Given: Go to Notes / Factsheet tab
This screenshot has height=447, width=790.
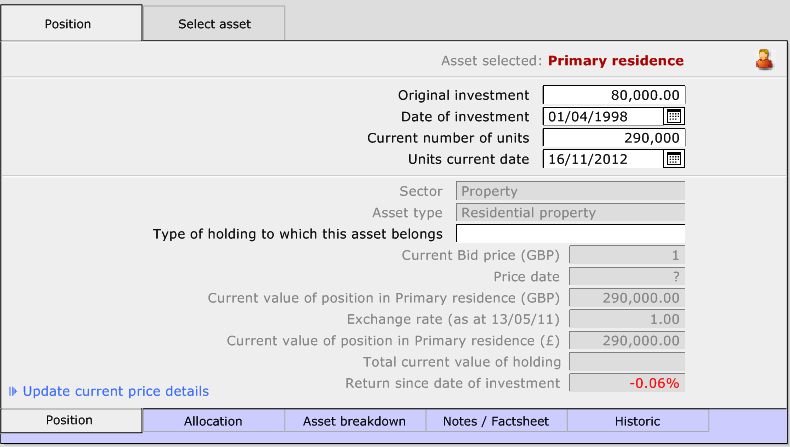Looking at the screenshot, I should [496, 421].
